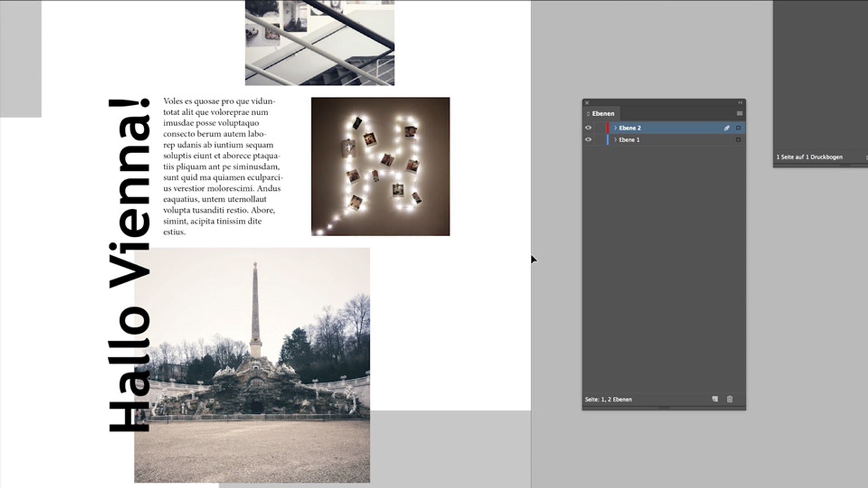Click Ebene 1 selection square indicator
Viewport: 868px width, 488px height.
738,140
